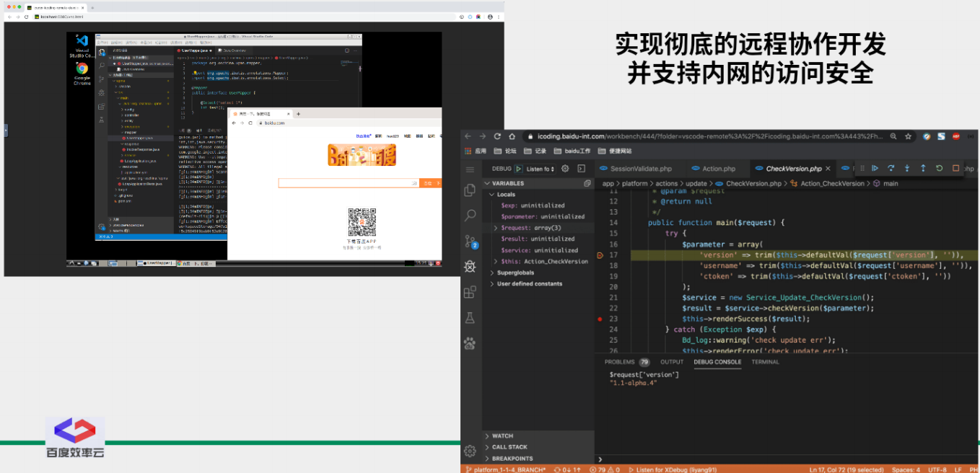This screenshot has width=980, height=473.
Task: Expand the WATCH section
Action: [538, 436]
